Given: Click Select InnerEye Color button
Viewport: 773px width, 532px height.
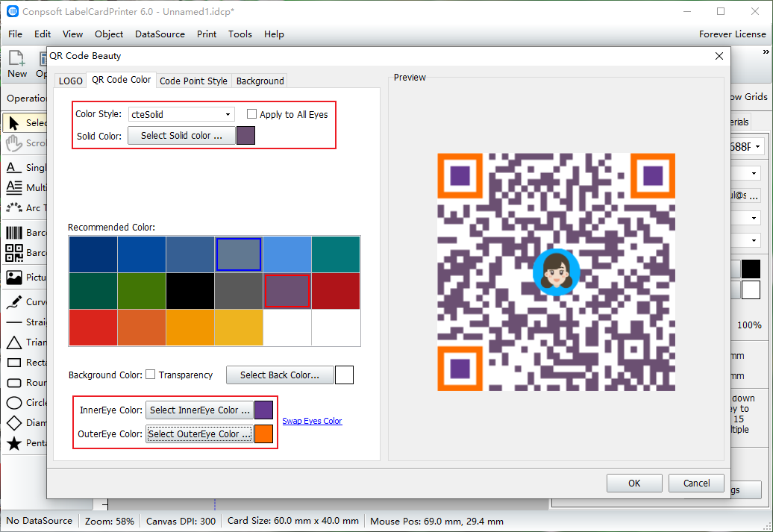Looking at the screenshot, I should point(200,410).
